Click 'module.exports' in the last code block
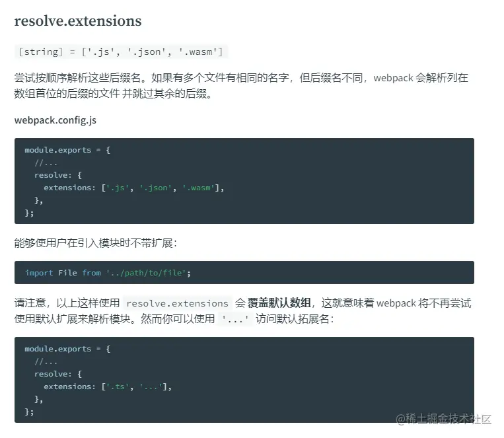This screenshot has height=438, width=504. (x=58, y=349)
